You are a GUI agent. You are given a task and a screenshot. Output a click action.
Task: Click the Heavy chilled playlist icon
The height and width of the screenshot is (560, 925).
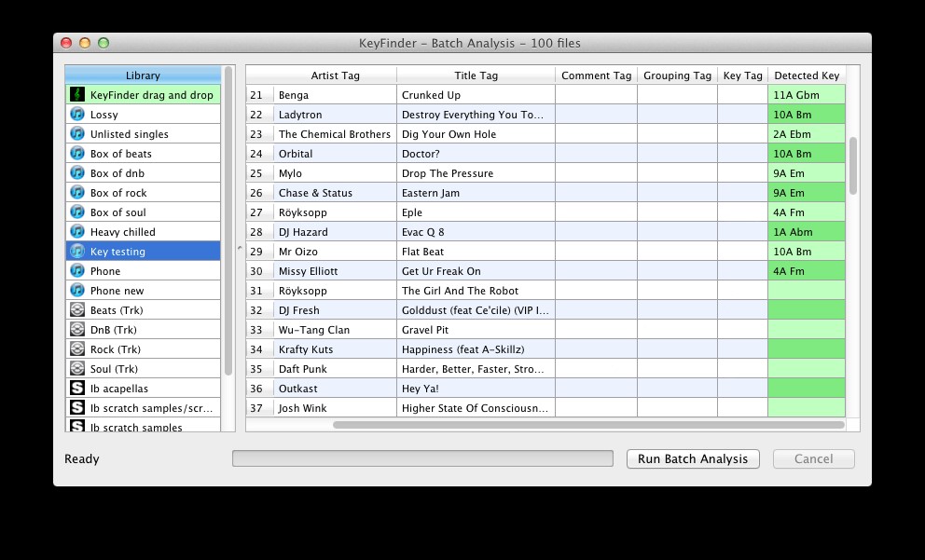pyautogui.click(x=77, y=232)
